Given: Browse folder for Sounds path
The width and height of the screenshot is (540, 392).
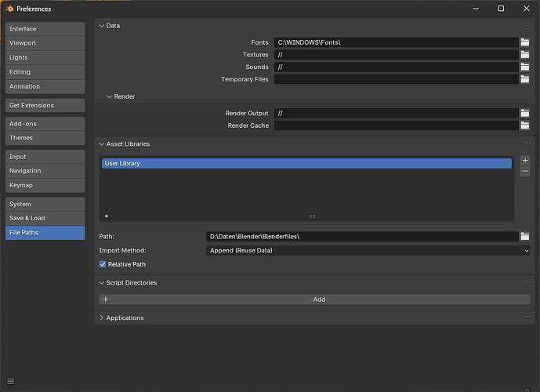Looking at the screenshot, I should 524,67.
